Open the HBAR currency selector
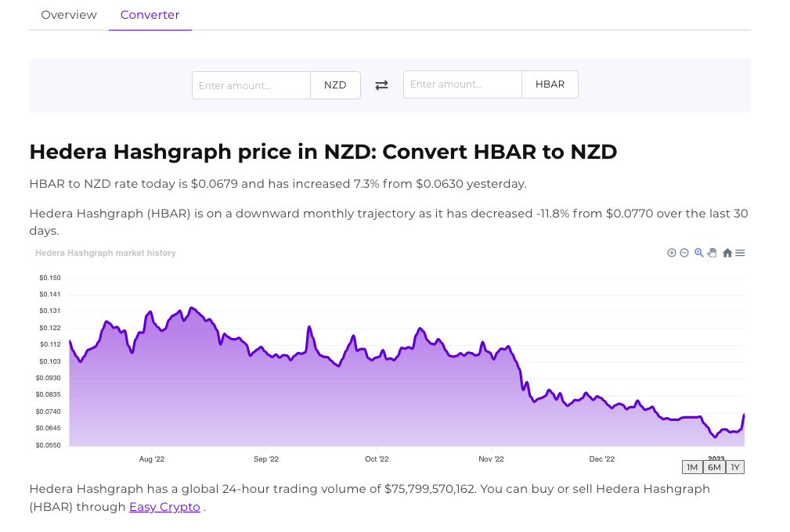The image size is (790, 532). (x=550, y=84)
